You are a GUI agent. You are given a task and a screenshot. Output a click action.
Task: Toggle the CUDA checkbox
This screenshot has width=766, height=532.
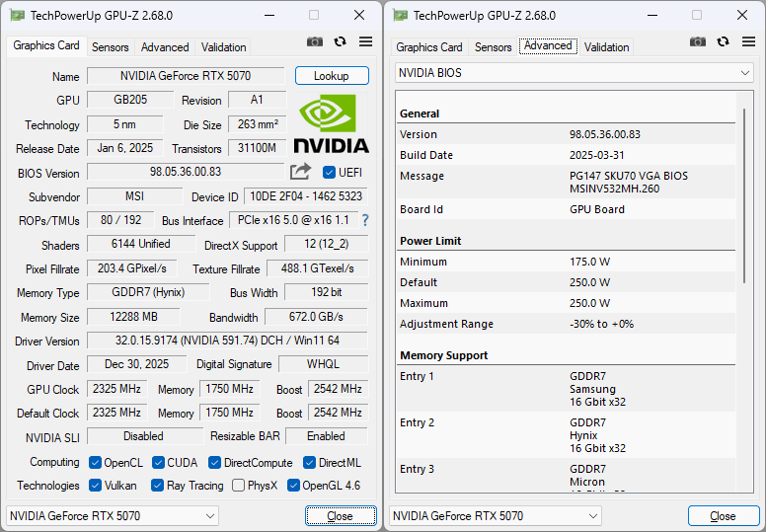click(x=158, y=463)
